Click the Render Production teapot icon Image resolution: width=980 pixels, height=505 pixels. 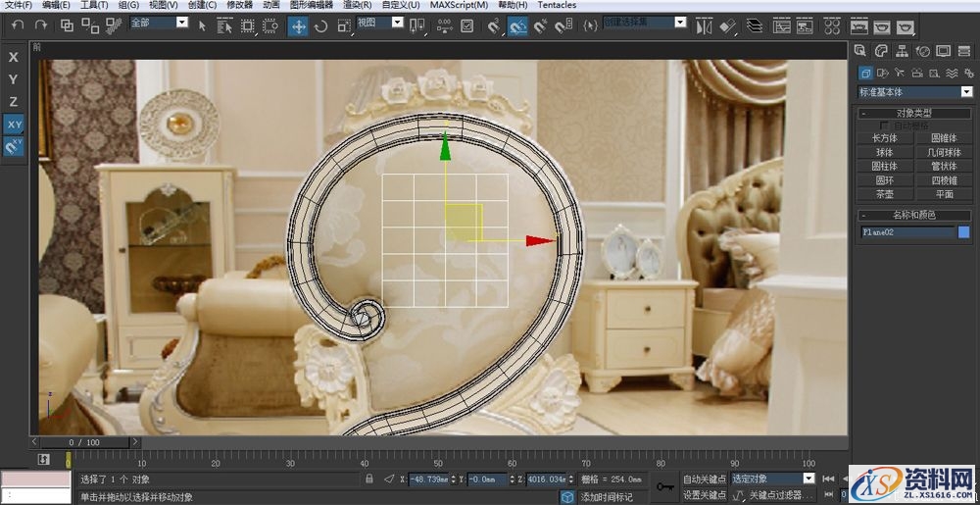pos(905,26)
